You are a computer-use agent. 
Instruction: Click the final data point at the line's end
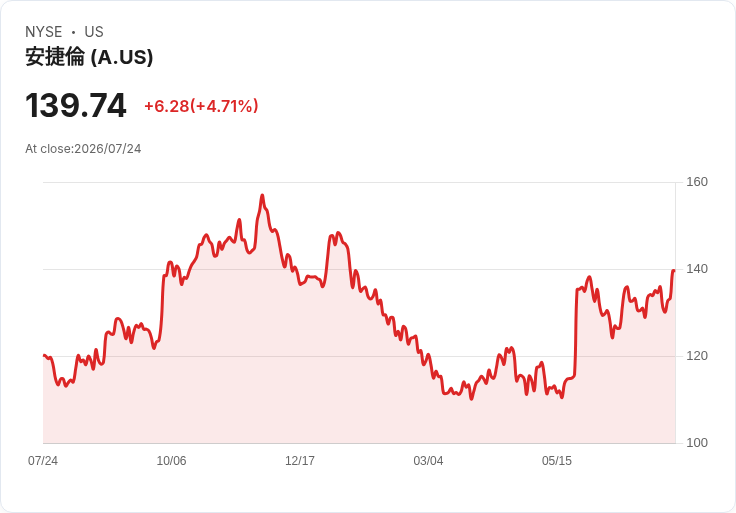point(674,270)
